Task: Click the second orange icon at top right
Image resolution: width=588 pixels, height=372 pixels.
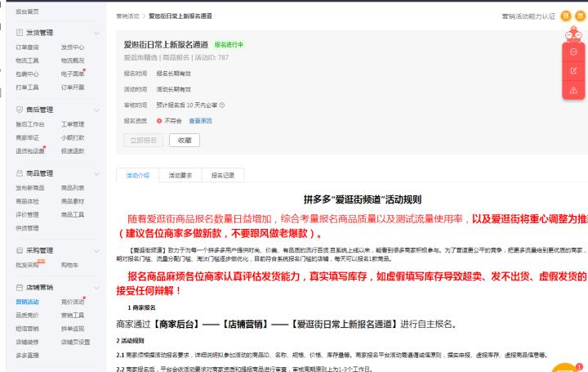Action: coord(580,16)
